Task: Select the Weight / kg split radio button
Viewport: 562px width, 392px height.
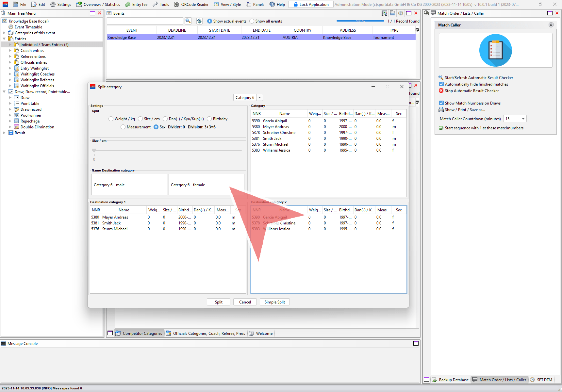Action: pyautogui.click(x=111, y=119)
